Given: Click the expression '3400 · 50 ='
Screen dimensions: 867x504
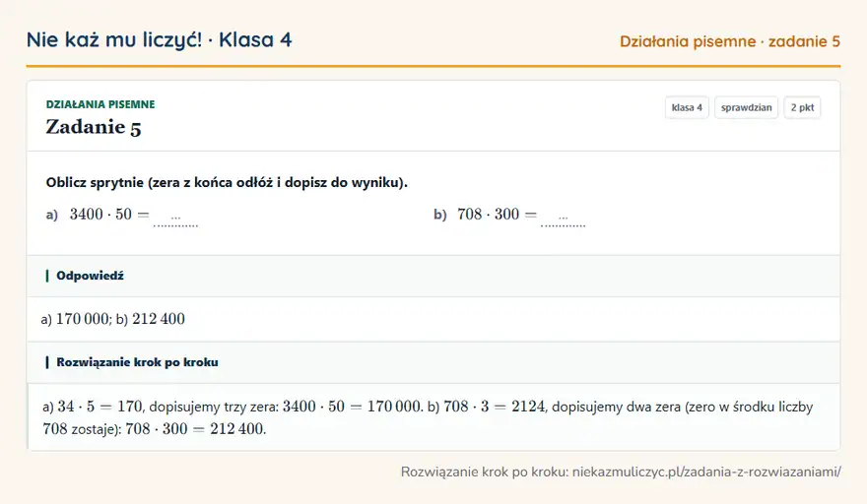Looking at the screenshot, I should coord(109,214).
